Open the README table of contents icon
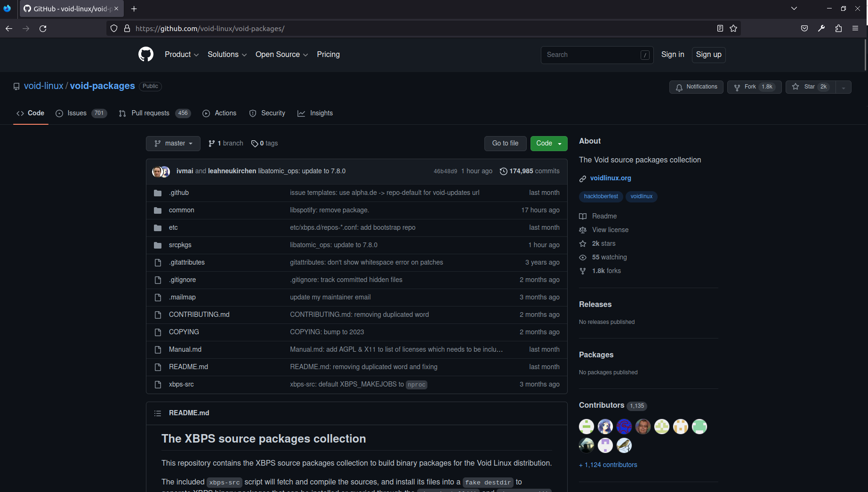Screen dimensions: 868x492 click(x=158, y=413)
